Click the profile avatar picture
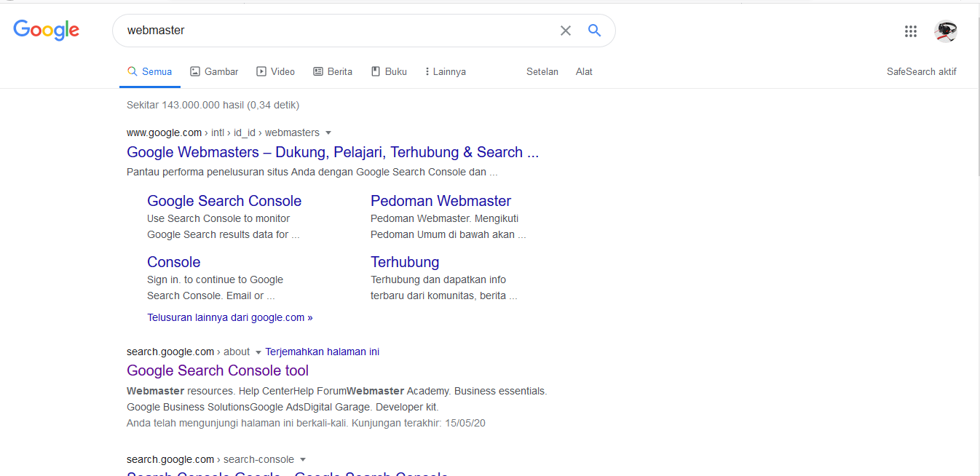 pyautogui.click(x=945, y=31)
